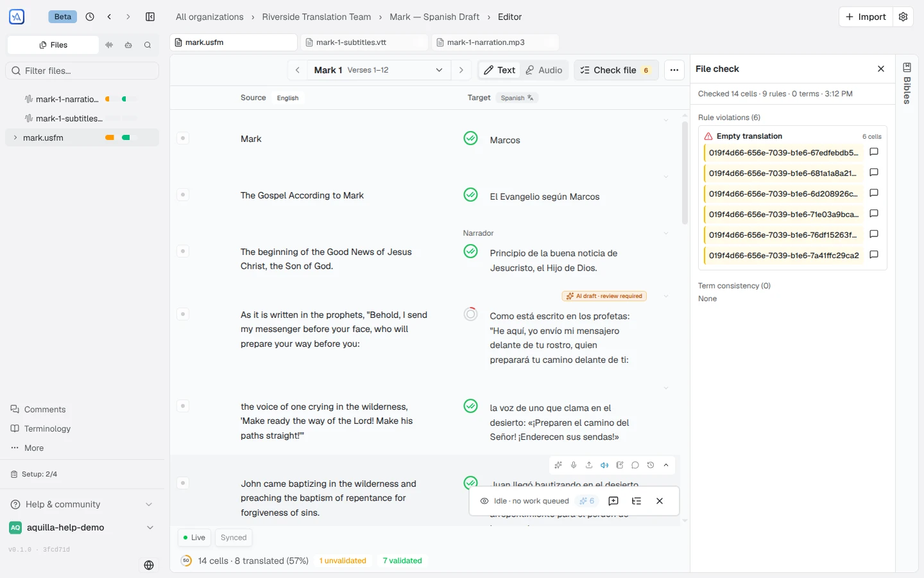The width and height of the screenshot is (924, 578).
Task: Select row marker beside The Gospel According to Mark
Action: pyautogui.click(x=183, y=195)
